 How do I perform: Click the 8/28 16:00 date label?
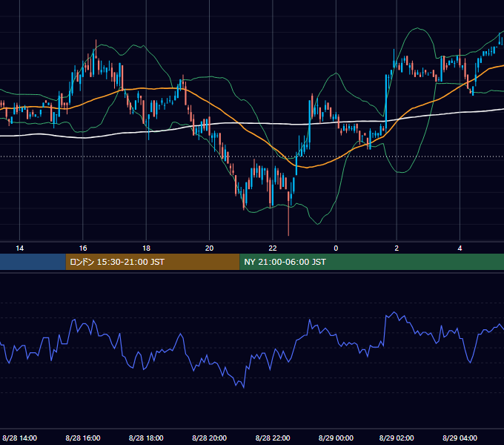[x=83, y=438]
